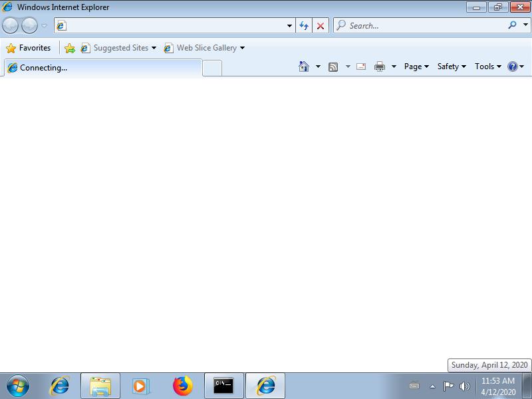Screen dimensions: 532x399
Task: Expand the address bar history dropdown
Action: coord(289,26)
